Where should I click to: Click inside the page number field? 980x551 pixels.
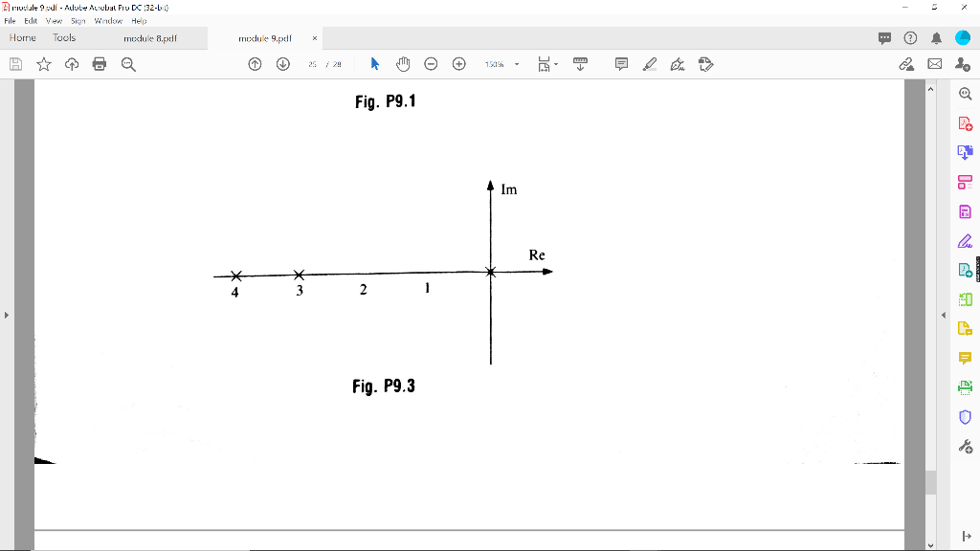(x=311, y=64)
